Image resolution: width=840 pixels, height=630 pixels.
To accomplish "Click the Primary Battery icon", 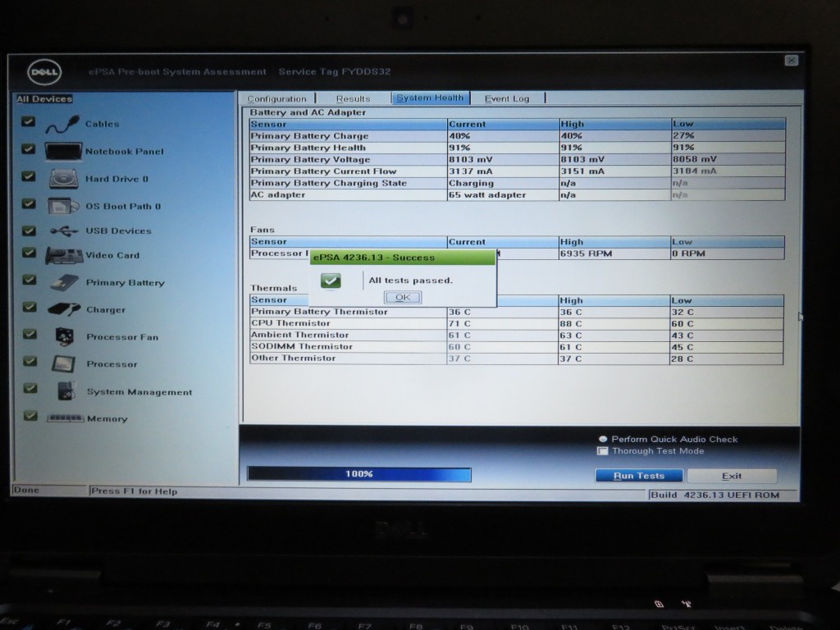I will (65, 282).
